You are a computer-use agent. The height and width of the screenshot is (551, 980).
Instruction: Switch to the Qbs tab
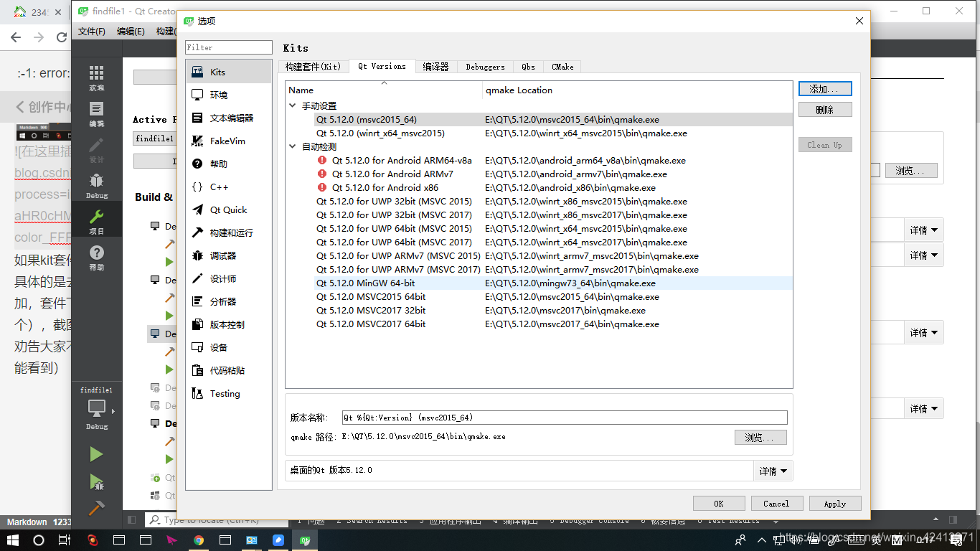click(528, 67)
